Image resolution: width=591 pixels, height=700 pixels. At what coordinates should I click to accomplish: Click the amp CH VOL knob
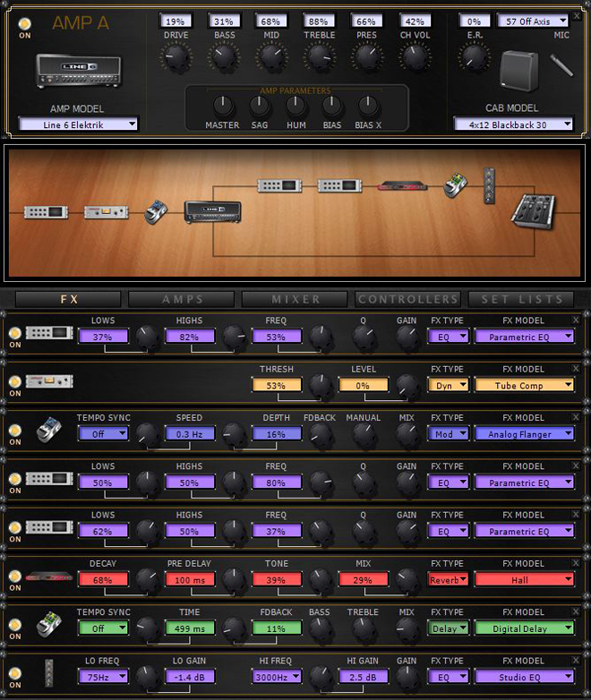point(415,57)
